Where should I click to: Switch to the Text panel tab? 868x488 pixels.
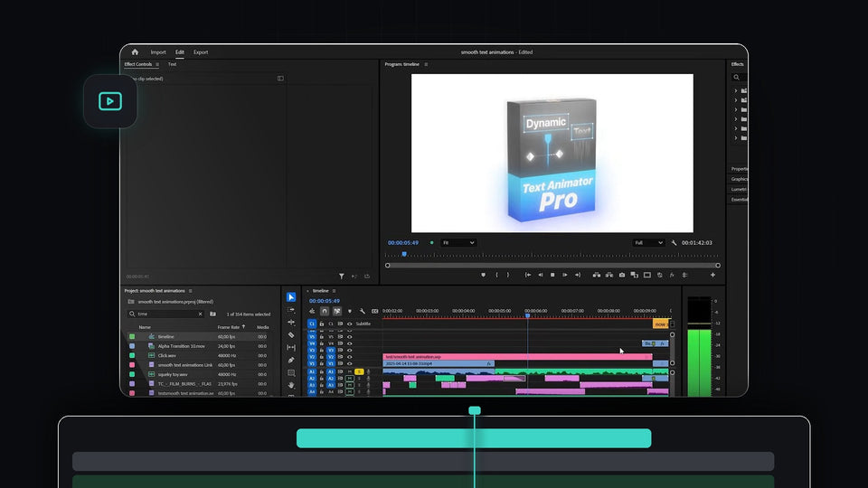pyautogui.click(x=172, y=64)
